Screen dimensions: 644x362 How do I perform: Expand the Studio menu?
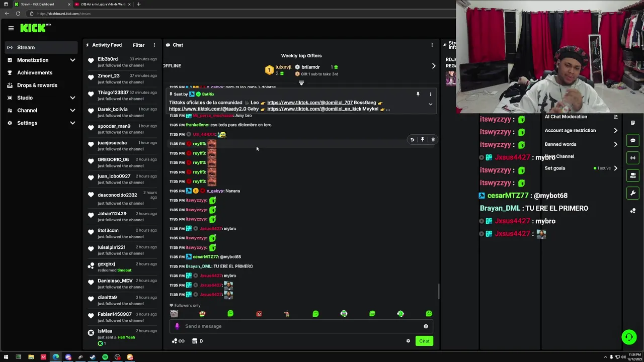(41, 98)
